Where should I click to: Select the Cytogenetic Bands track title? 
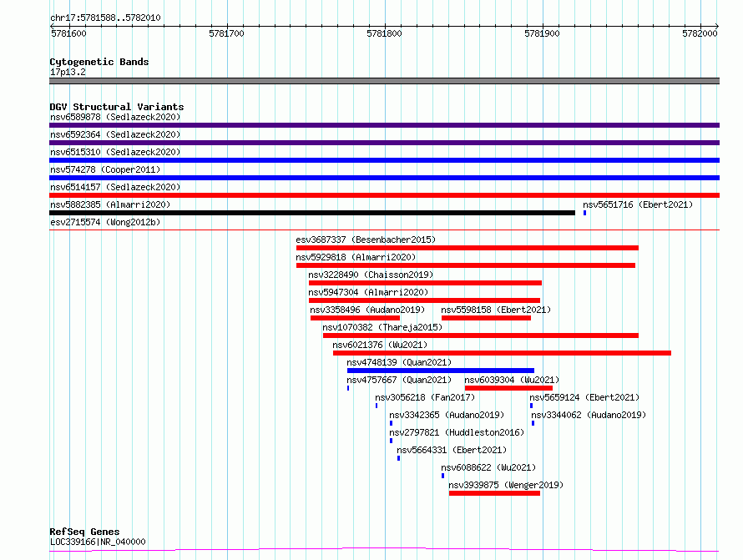(99, 62)
